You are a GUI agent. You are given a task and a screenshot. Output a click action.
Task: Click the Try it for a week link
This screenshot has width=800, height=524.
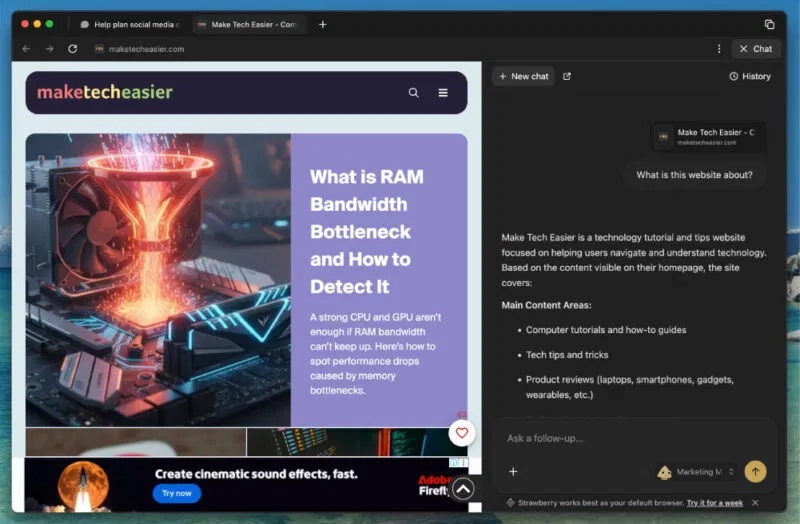(x=715, y=502)
